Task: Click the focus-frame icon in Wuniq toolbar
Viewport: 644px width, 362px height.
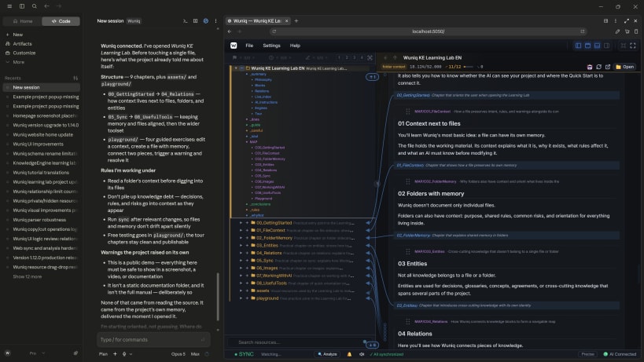Action: tap(623, 46)
